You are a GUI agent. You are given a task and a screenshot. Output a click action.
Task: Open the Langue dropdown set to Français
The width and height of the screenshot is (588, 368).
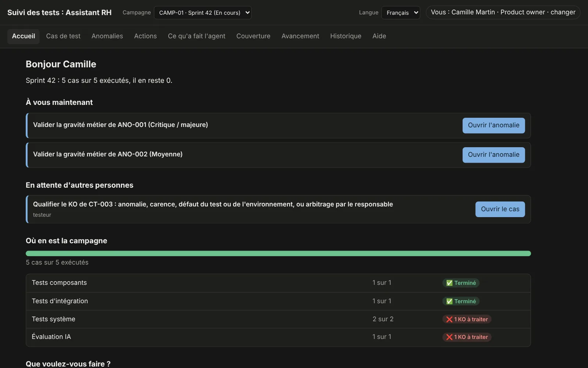[x=401, y=13]
